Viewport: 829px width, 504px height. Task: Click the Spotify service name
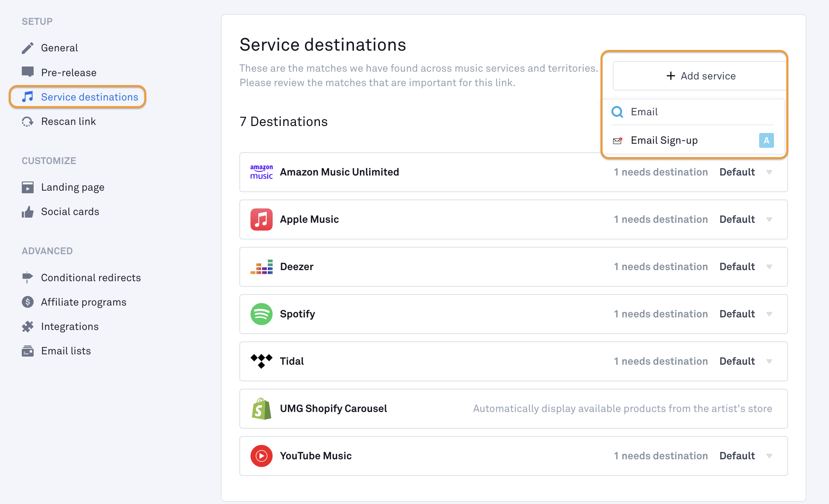(297, 314)
